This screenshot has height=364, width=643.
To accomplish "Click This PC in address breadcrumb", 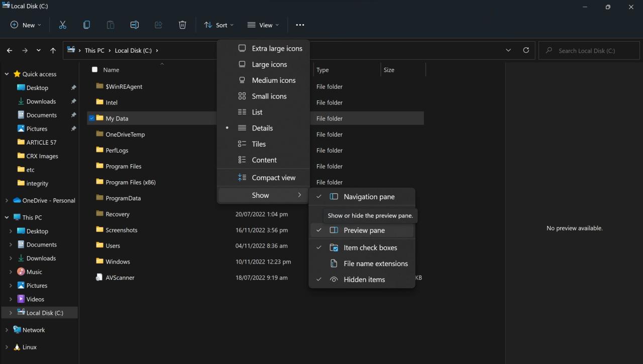I will point(94,50).
